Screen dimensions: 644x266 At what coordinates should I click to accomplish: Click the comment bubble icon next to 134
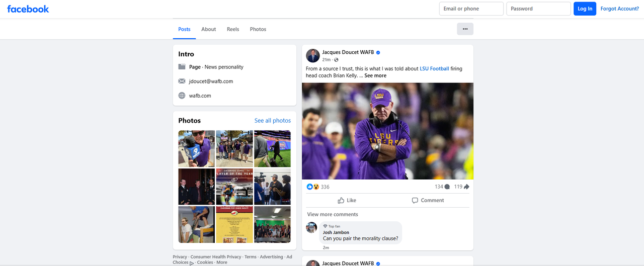point(447,187)
